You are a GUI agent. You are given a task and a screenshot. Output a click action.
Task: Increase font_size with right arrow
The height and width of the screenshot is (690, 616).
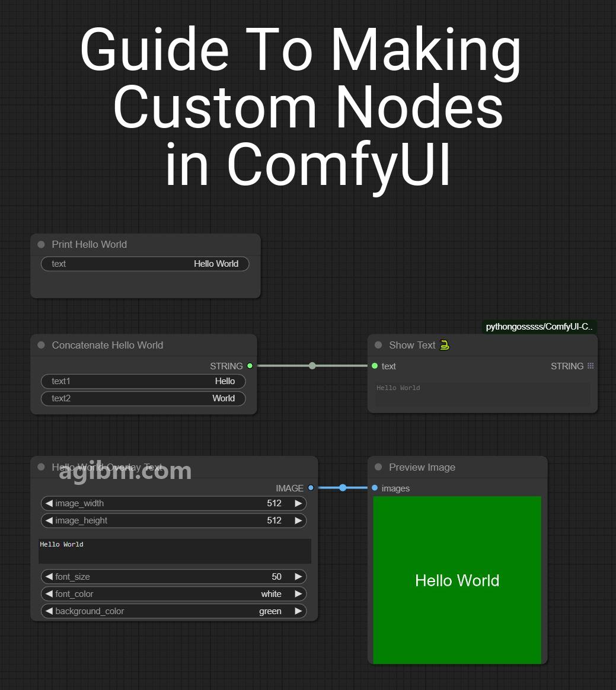click(298, 576)
